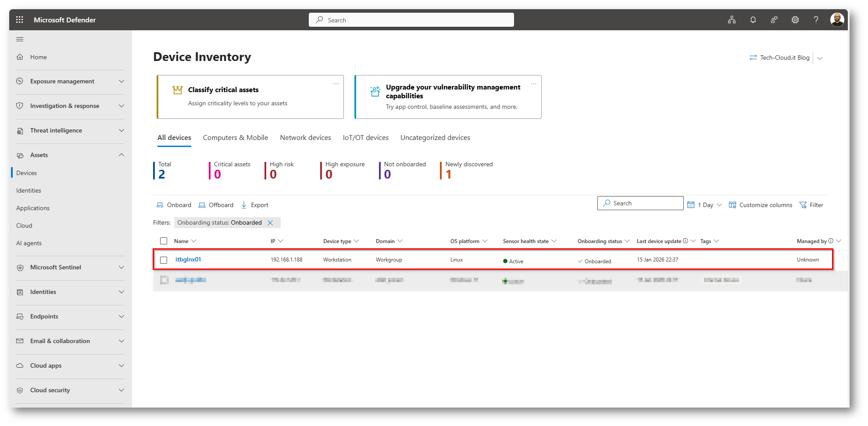
Task: Open the notifications bell icon
Action: click(753, 20)
